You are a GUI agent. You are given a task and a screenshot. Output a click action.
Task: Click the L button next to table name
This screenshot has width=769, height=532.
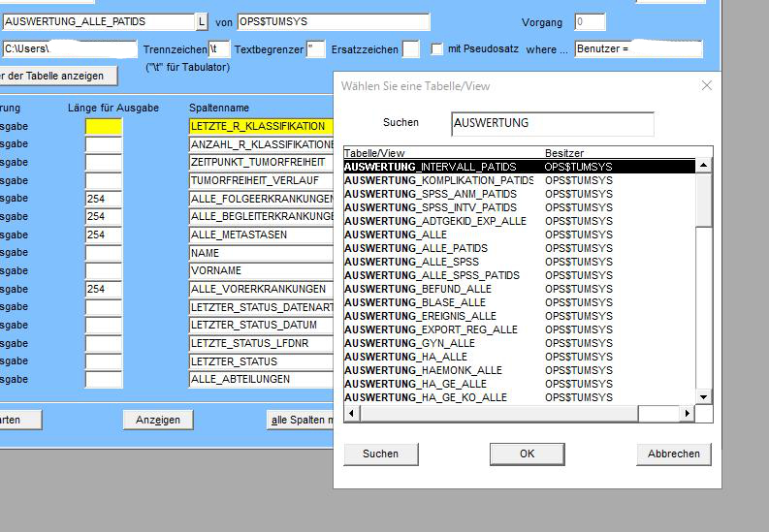(202, 21)
